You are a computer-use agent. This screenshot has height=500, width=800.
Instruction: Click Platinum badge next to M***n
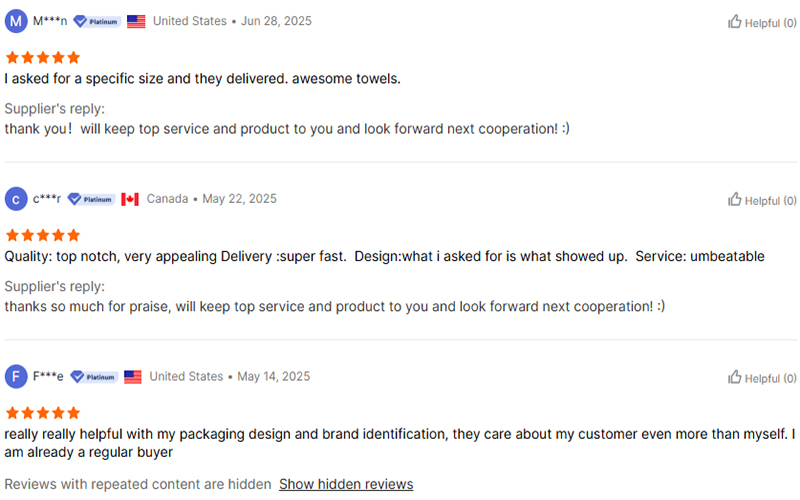[97, 21]
